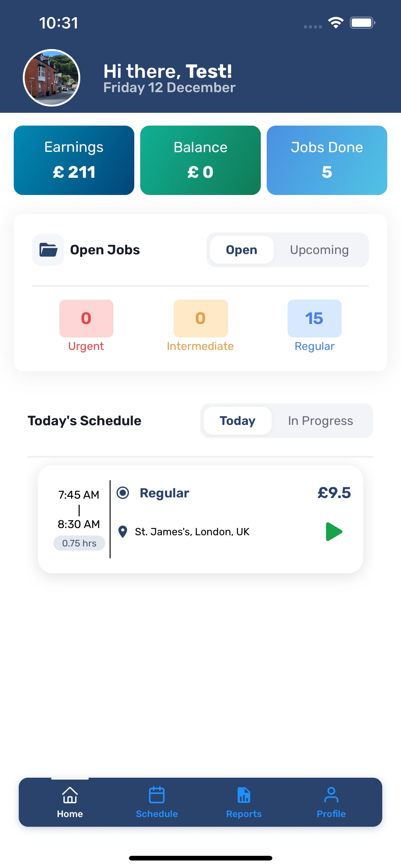Open St. James's, London, UK address
This screenshot has width=401, height=868.
[192, 532]
